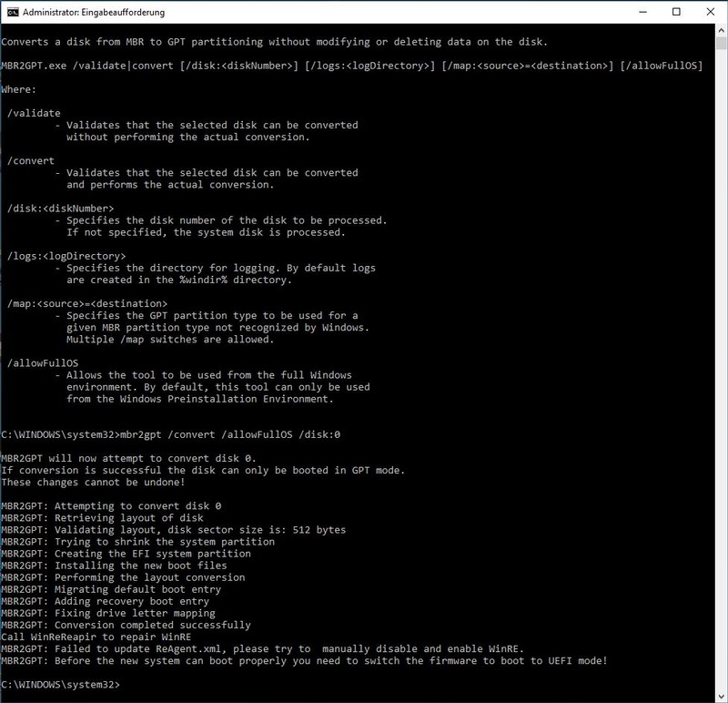Click 'switch the firmware to boot to UEFI' line
Viewport: 728px width, 703px height.
tap(304, 661)
